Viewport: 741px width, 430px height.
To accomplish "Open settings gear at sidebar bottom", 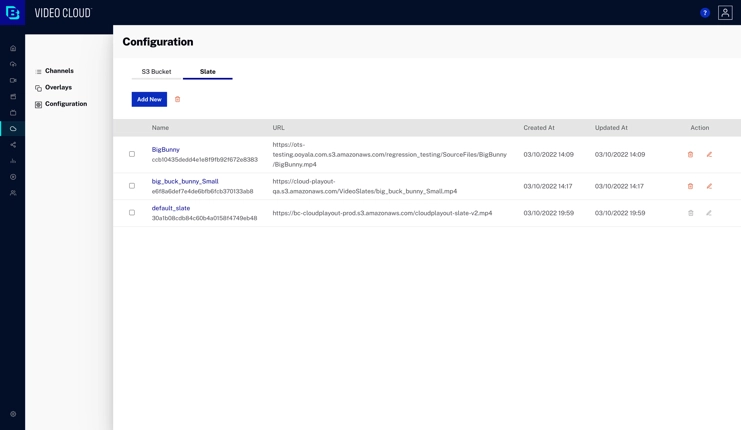I will (x=13, y=413).
